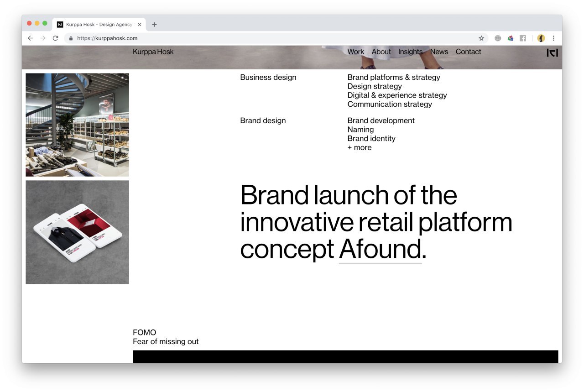Go to the Insights page
The width and height of the screenshot is (584, 392).
pos(411,52)
